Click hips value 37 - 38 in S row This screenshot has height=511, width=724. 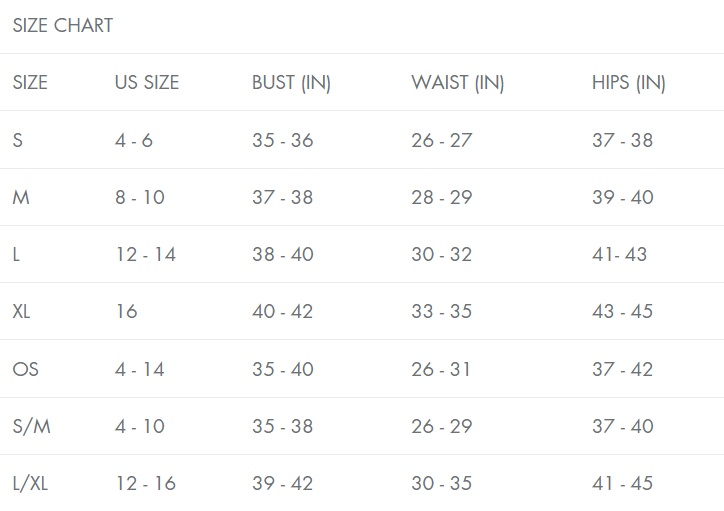pyautogui.click(x=622, y=140)
